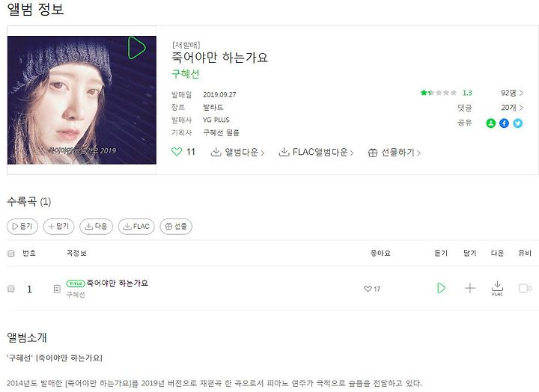
Task: Click the 담기 add pill button
Action: click(x=59, y=227)
